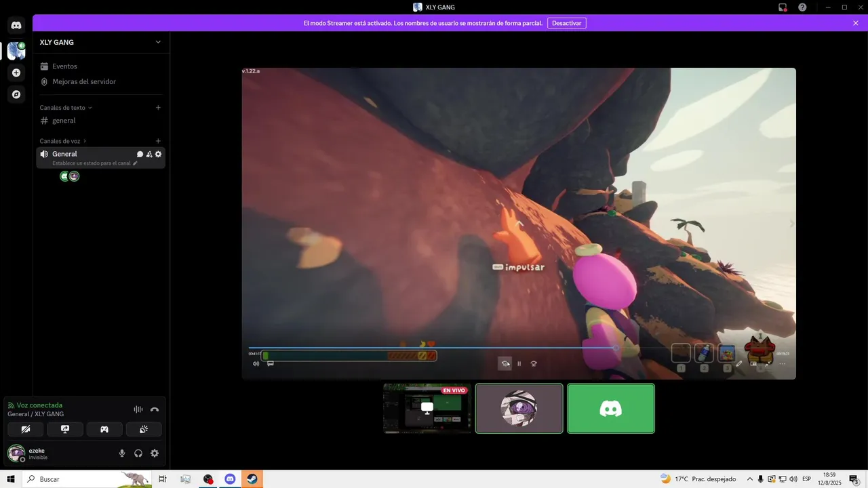The image size is (868, 488).
Task: Click the volume speaker icon in the stream
Action: [x=256, y=364]
